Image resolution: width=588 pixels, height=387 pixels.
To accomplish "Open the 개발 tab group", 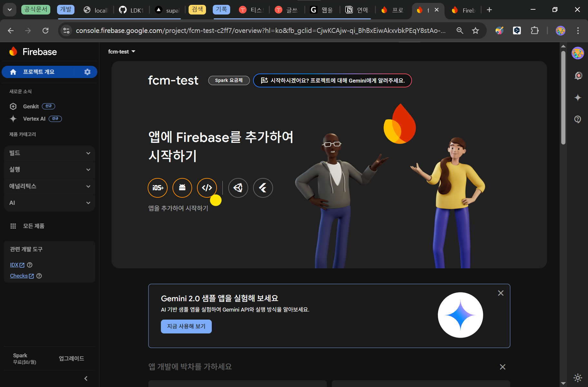I will tap(66, 9).
